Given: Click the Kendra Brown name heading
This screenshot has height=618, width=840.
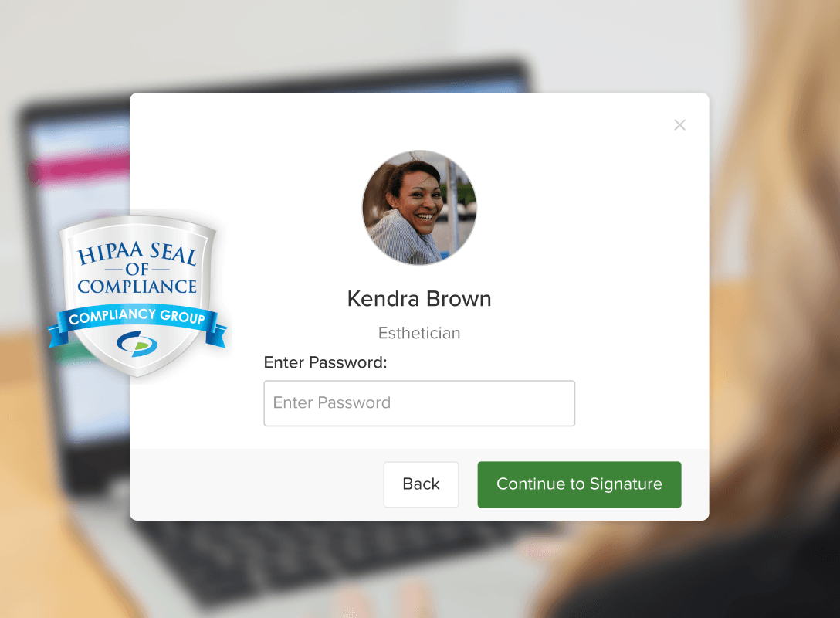Looking at the screenshot, I should [x=419, y=298].
